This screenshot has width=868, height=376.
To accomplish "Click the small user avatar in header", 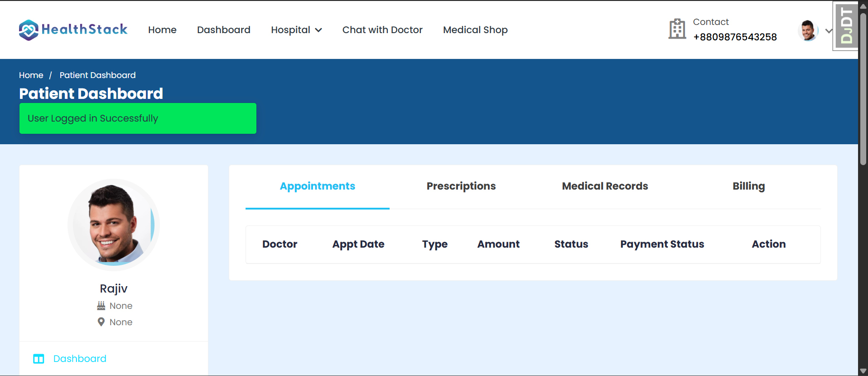I will click(x=808, y=30).
